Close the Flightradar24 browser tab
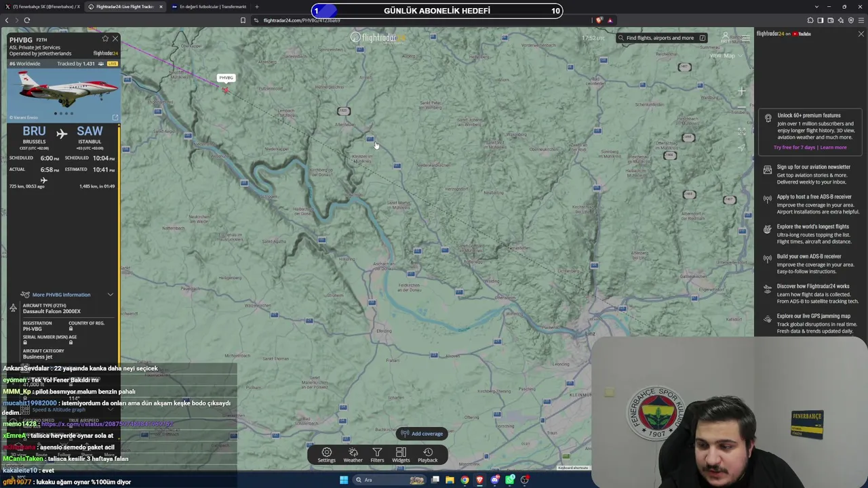 click(161, 7)
